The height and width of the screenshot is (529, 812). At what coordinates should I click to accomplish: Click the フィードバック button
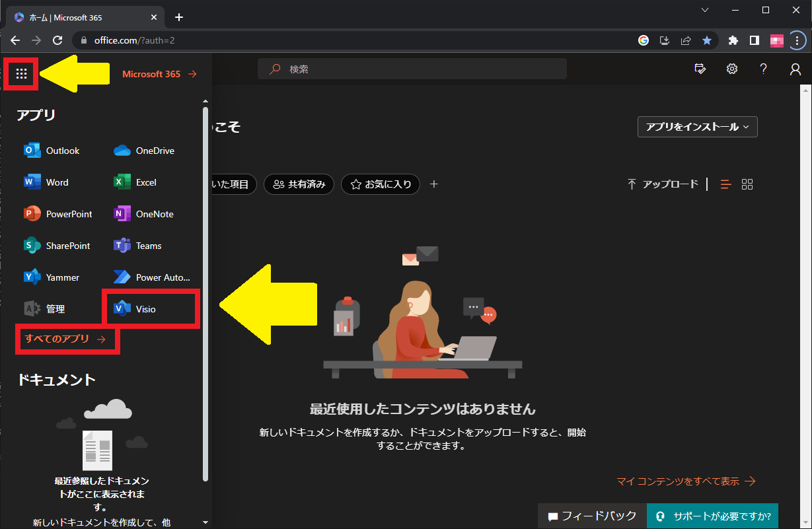(x=592, y=516)
